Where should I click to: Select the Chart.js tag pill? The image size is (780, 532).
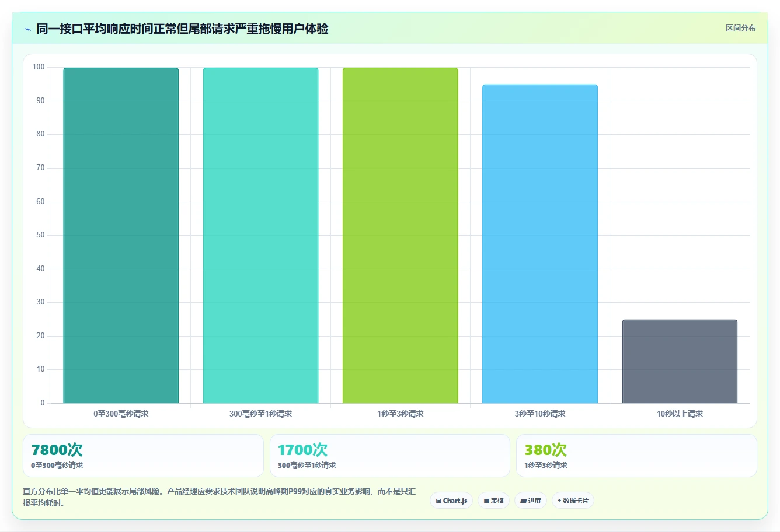tap(451, 501)
